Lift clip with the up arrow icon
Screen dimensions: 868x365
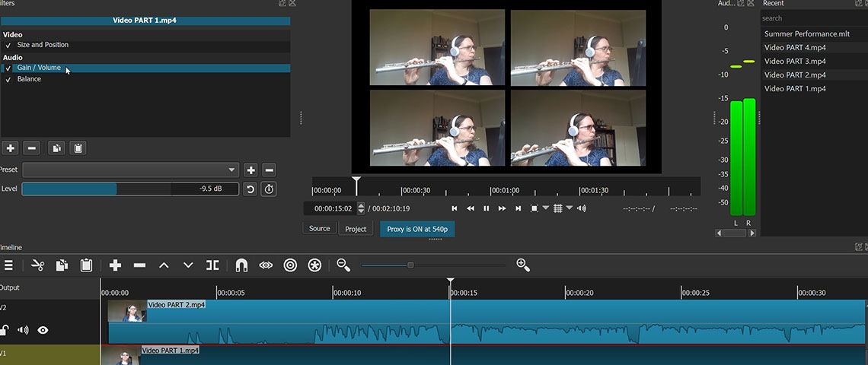pos(164,265)
